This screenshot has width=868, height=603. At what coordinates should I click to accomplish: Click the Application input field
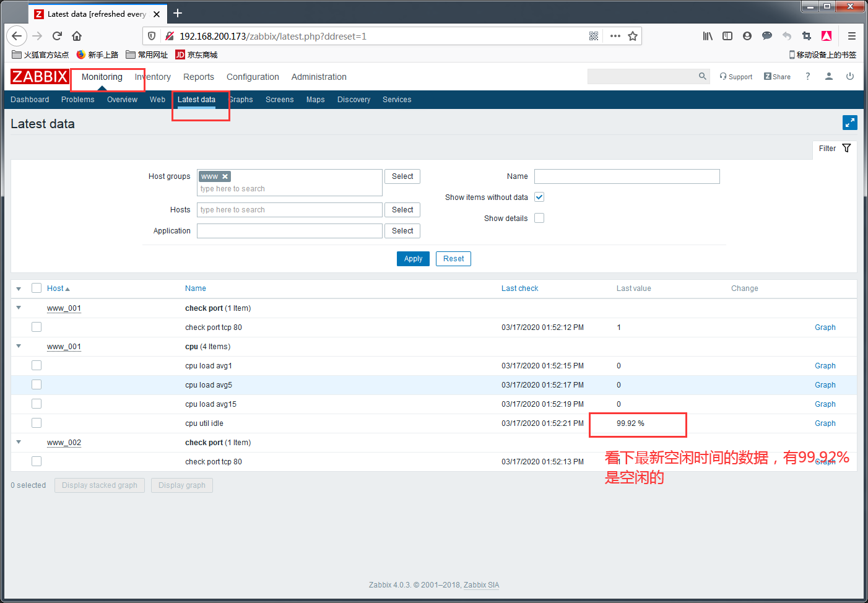(290, 231)
